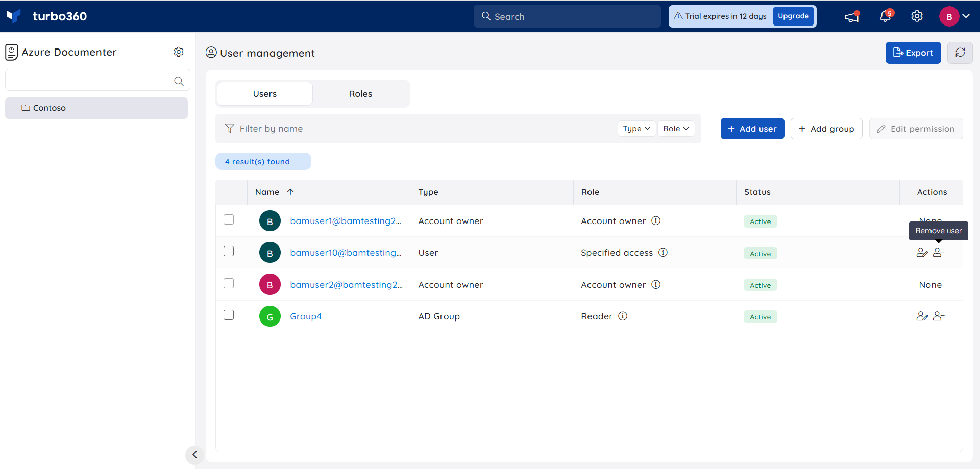Viewport: 980px width, 469px height.
Task: Click the User management heading
Action: (x=267, y=53)
